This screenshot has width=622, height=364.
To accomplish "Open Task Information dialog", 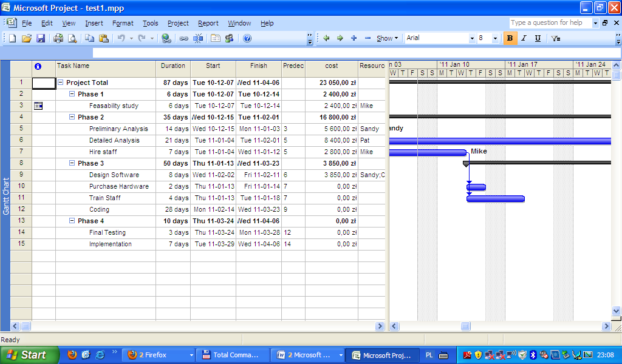I will pos(216,38).
